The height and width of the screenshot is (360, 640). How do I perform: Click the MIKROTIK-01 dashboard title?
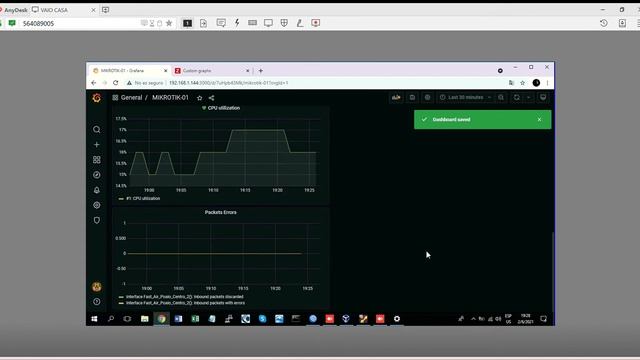(x=171, y=98)
